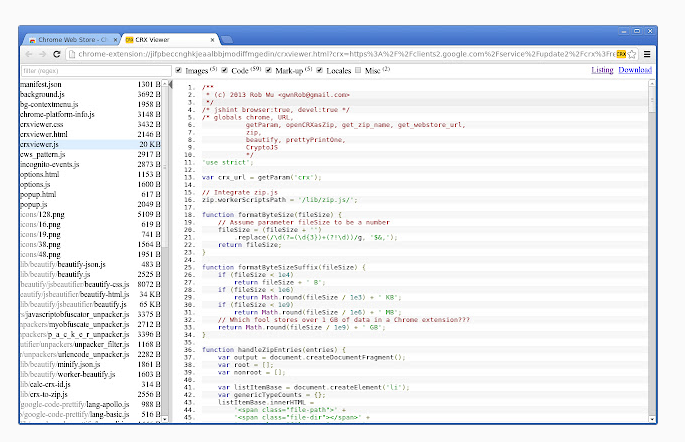Click the function handleZipEntries code line
The image size is (685, 442).
coord(274,350)
